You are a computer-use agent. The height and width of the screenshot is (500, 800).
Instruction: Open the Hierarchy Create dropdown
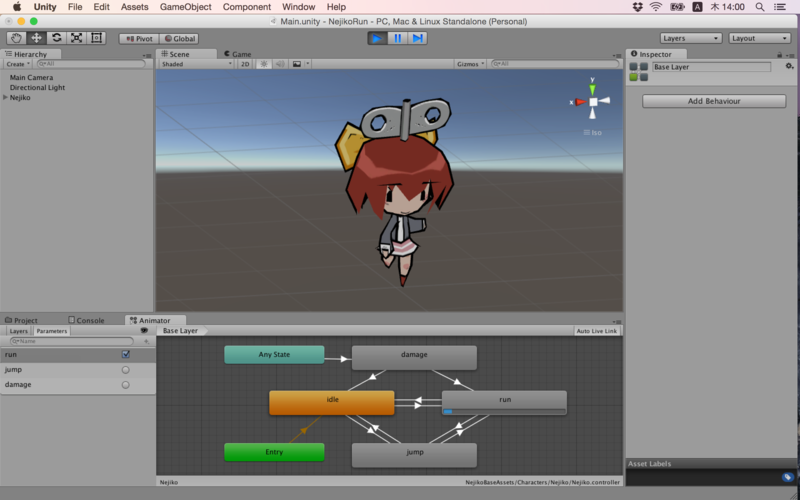pos(18,64)
